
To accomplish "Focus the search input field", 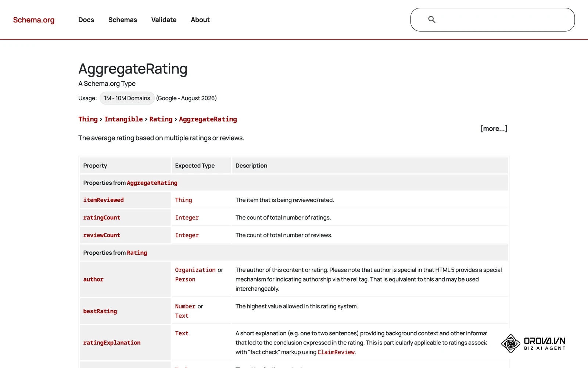I will pyautogui.click(x=492, y=20).
